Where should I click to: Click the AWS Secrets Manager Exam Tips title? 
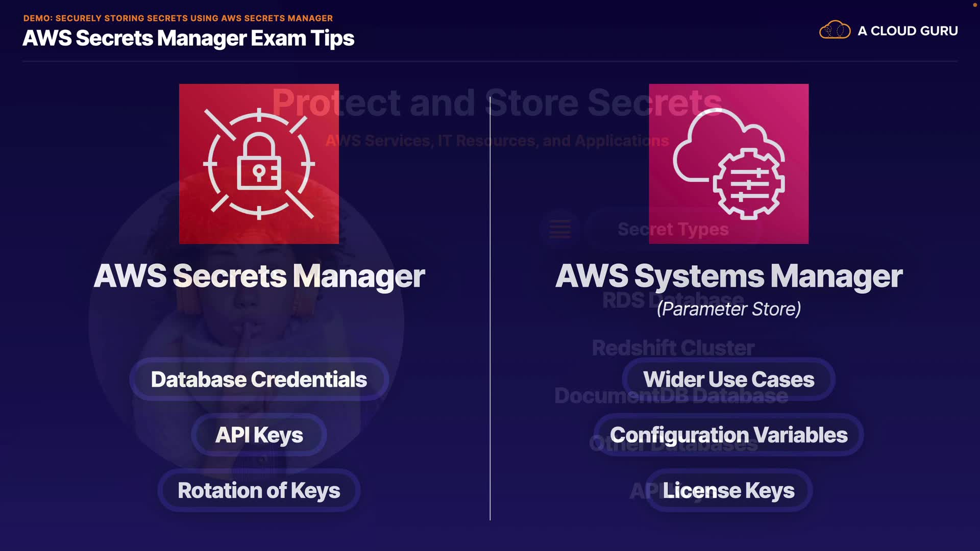[188, 39]
